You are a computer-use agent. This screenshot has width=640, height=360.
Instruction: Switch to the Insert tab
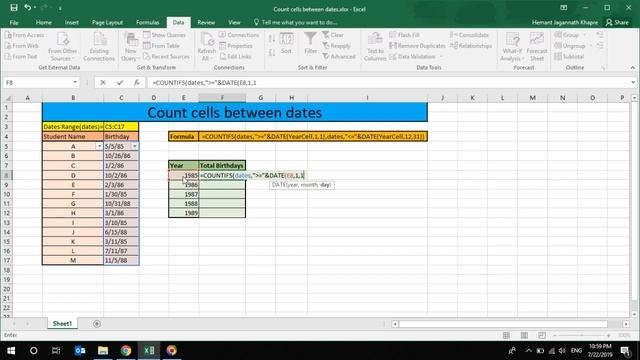71,22
